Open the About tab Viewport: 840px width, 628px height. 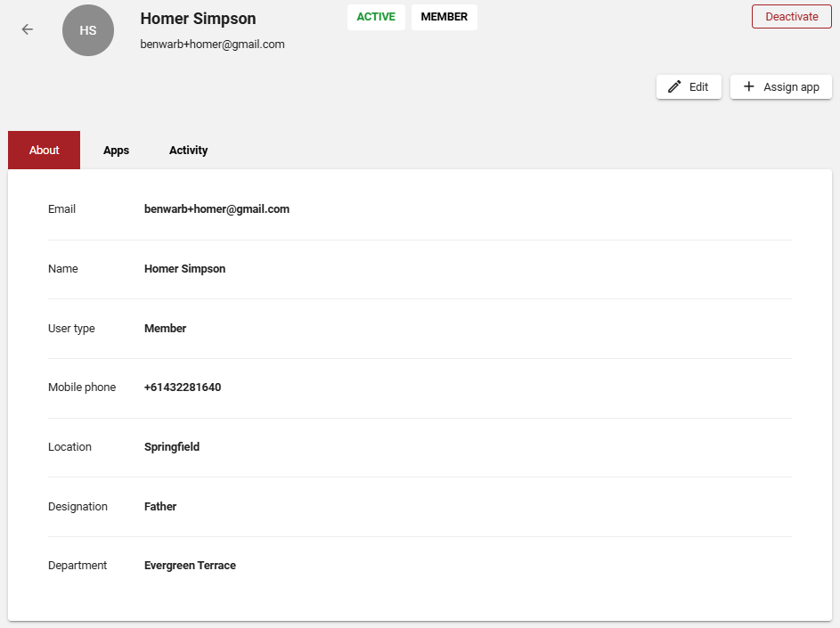(44, 150)
